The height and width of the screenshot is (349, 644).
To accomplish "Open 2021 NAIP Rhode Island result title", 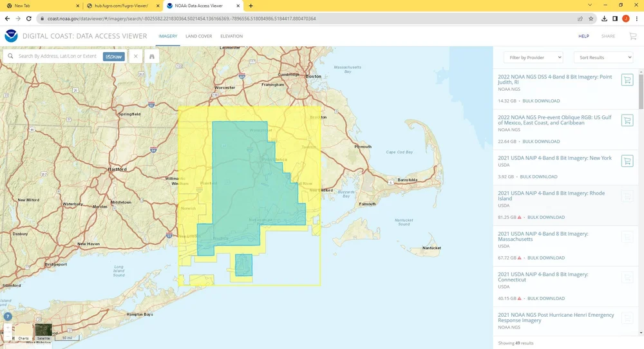I will [x=551, y=196].
